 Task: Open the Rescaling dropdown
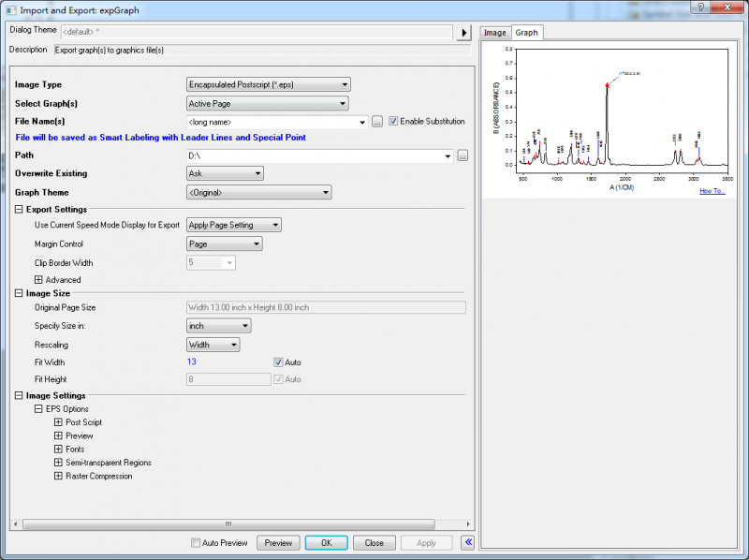tap(213, 345)
